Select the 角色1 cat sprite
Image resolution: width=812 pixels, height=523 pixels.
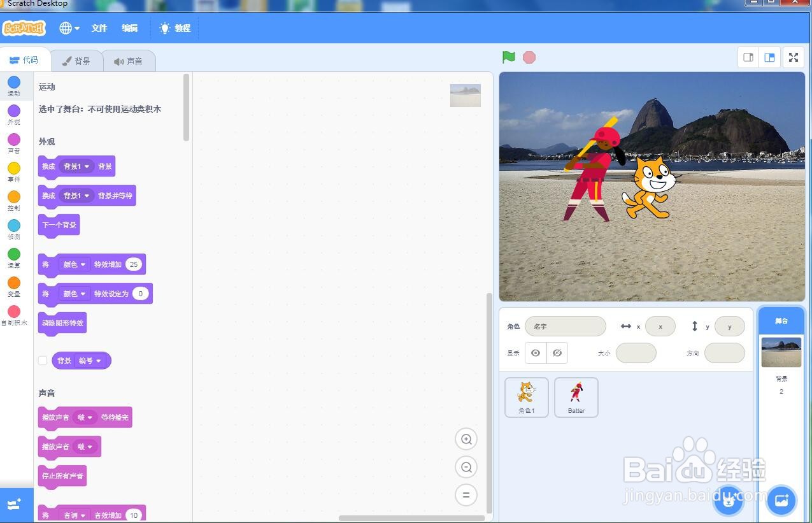click(x=527, y=398)
